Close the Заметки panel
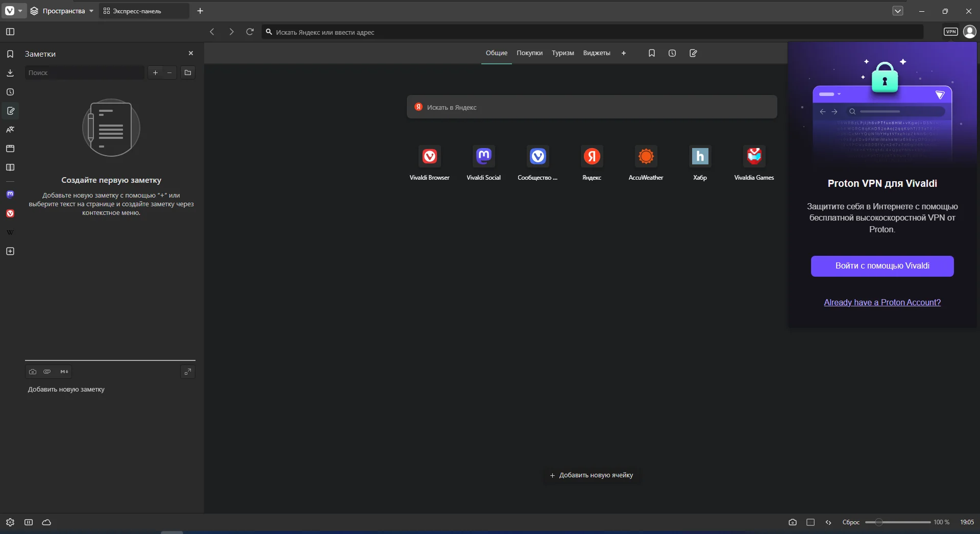The height and width of the screenshot is (534, 980). (x=191, y=53)
